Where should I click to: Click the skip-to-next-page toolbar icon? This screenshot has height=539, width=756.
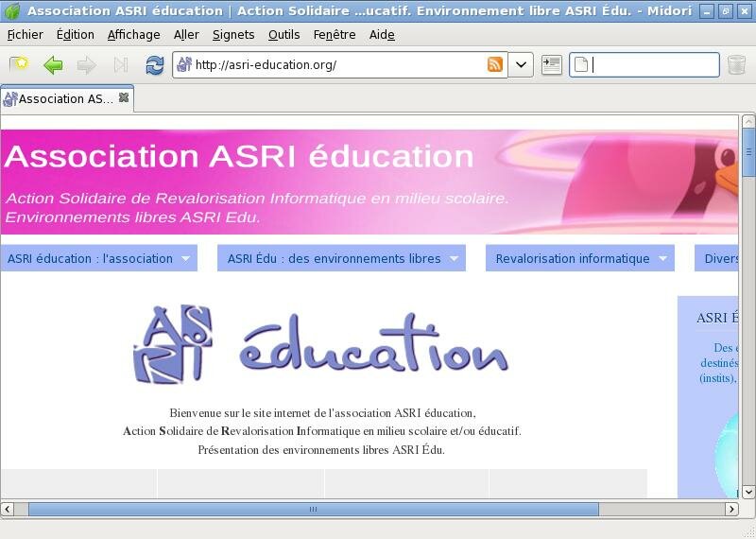121,64
